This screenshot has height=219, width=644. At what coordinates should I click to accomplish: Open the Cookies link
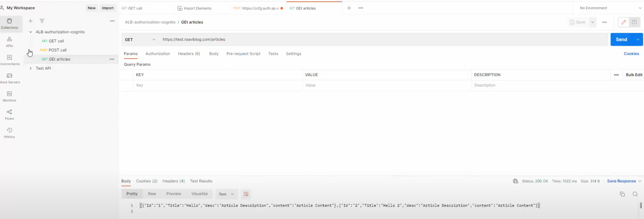pos(631,54)
